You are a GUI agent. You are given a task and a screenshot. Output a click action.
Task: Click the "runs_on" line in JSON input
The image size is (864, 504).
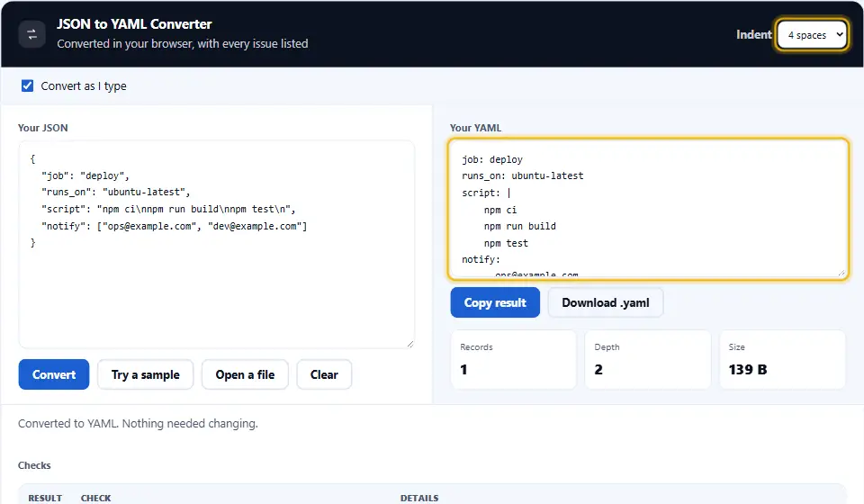coord(115,193)
